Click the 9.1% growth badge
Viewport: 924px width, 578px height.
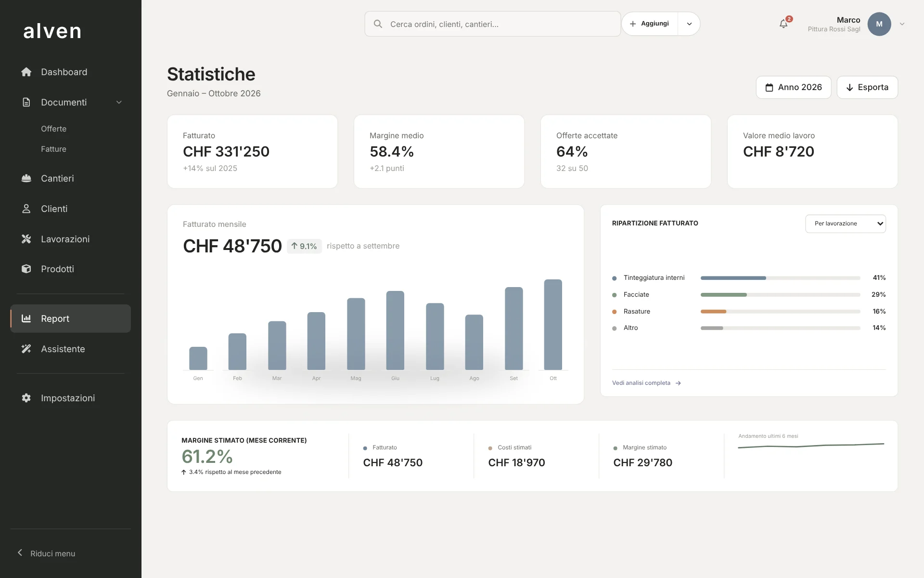(304, 246)
